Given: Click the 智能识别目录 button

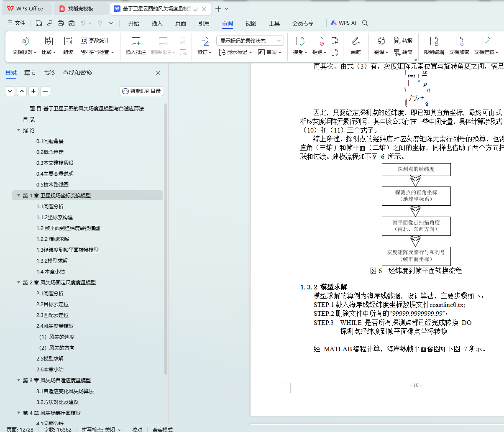Looking at the screenshot, I should 141,91.
